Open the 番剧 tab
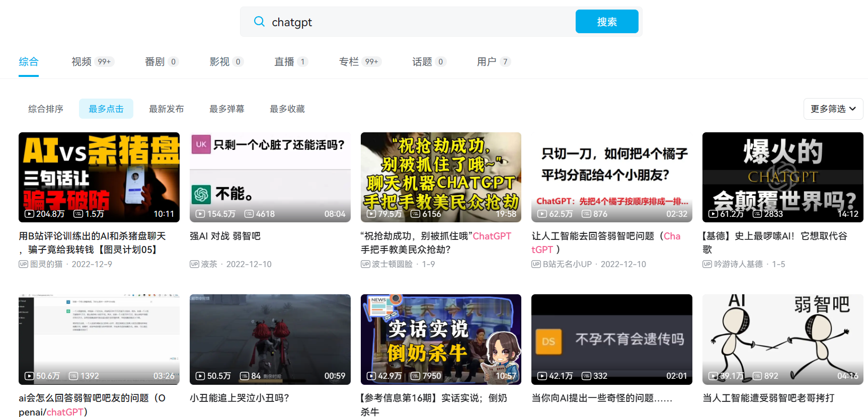 tap(162, 61)
